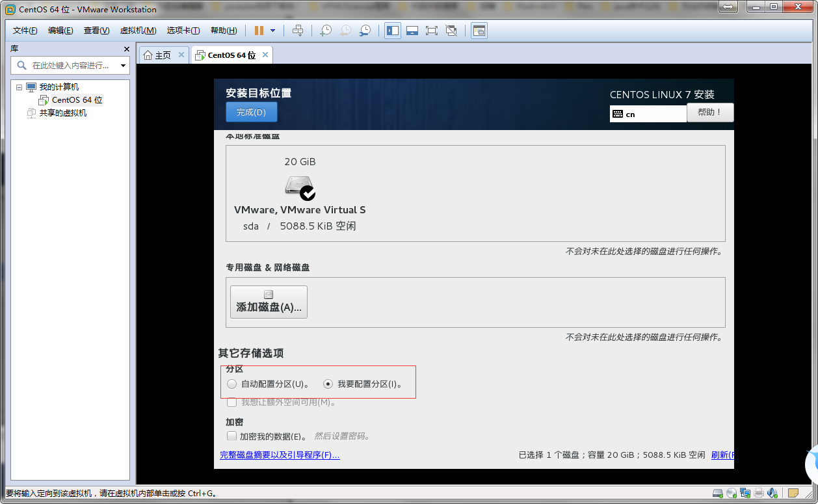Open 完整磁盘摘要以及引导程序(F)... link
Screen dimensions: 818x504
280,455
